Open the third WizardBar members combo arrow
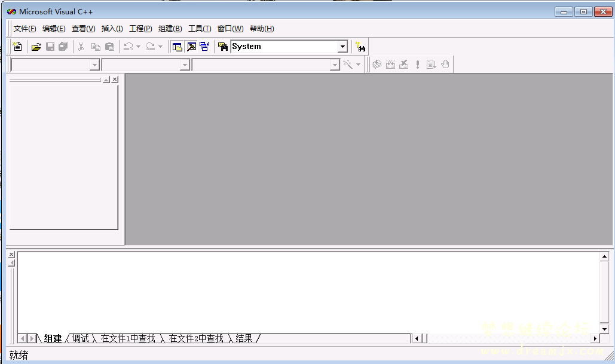615x364 pixels. [x=335, y=65]
